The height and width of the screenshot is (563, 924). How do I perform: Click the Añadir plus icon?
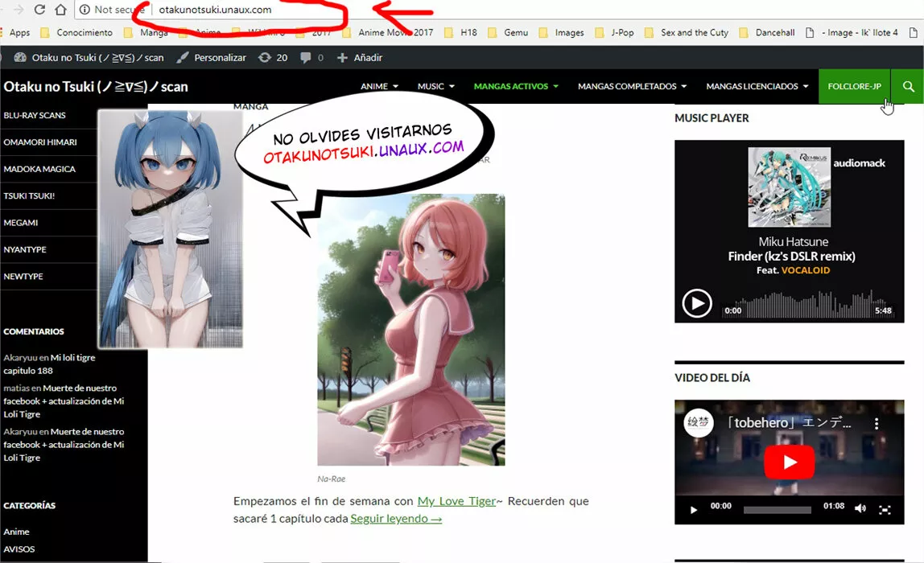point(341,57)
